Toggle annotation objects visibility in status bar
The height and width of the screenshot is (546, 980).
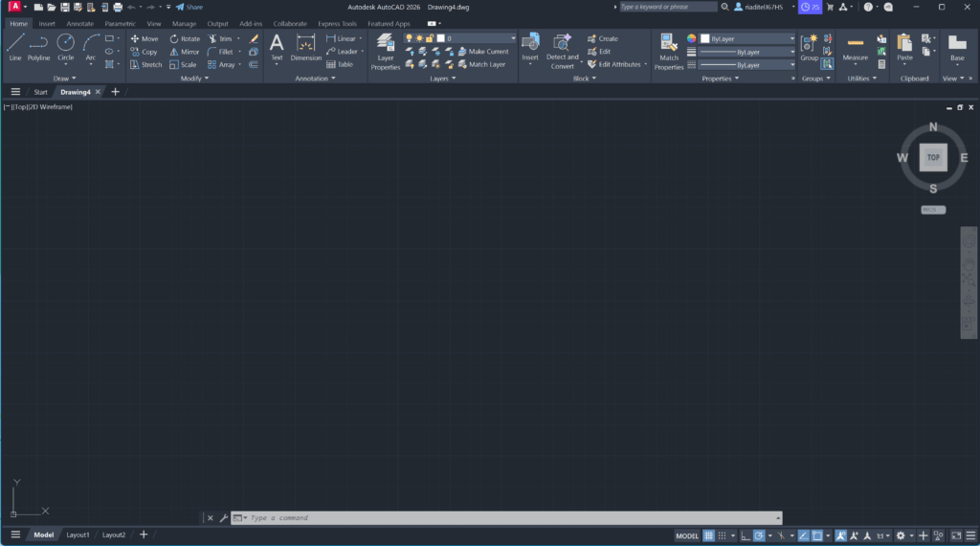coord(840,535)
